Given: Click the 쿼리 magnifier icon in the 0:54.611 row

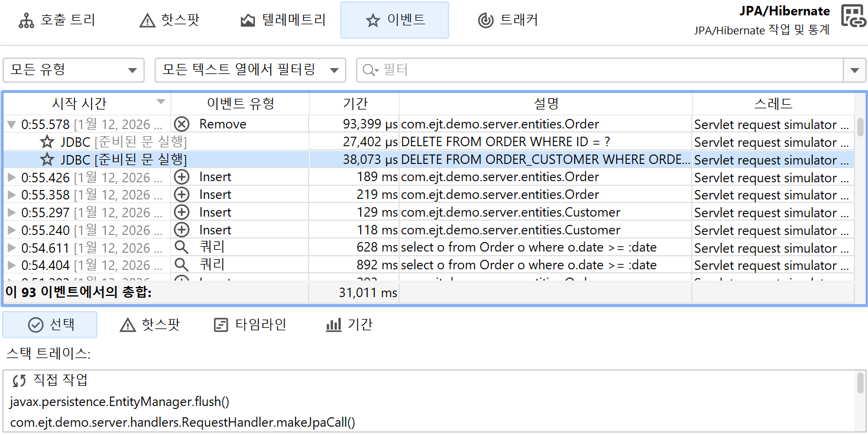Looking at the screenshot, I should [x=182, y=248].
